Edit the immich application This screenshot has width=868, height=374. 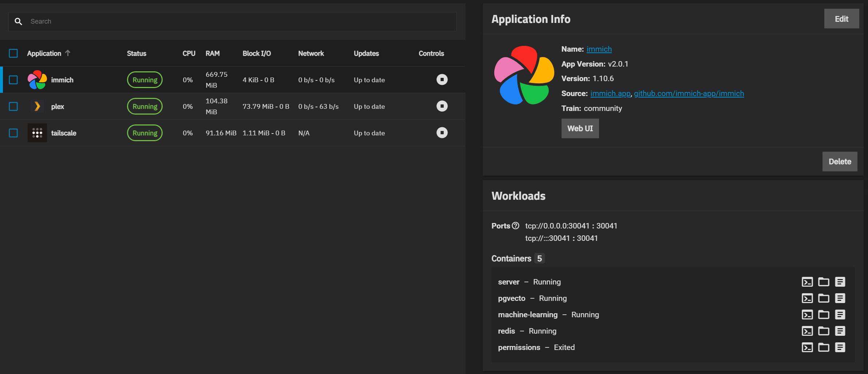(x=841, y=19)
